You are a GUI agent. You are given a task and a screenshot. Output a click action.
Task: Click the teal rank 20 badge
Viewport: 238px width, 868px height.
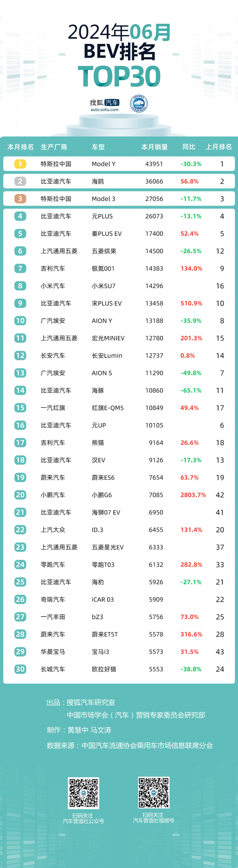(20, 495)
